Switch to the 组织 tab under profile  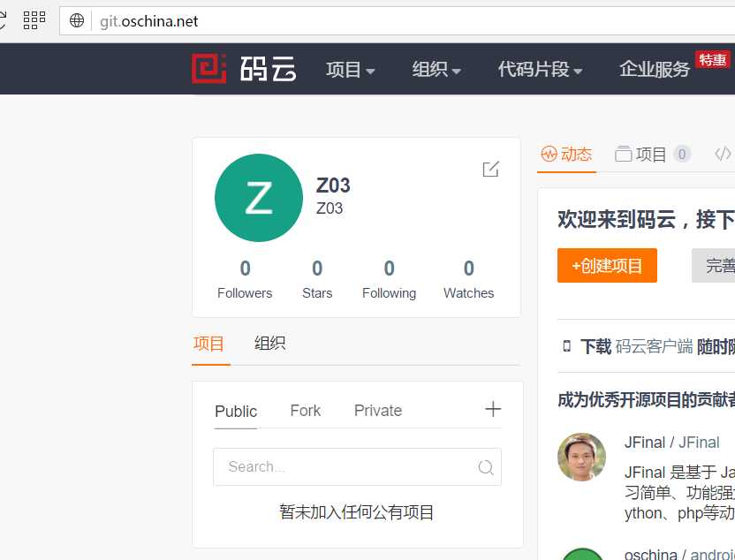270,344
